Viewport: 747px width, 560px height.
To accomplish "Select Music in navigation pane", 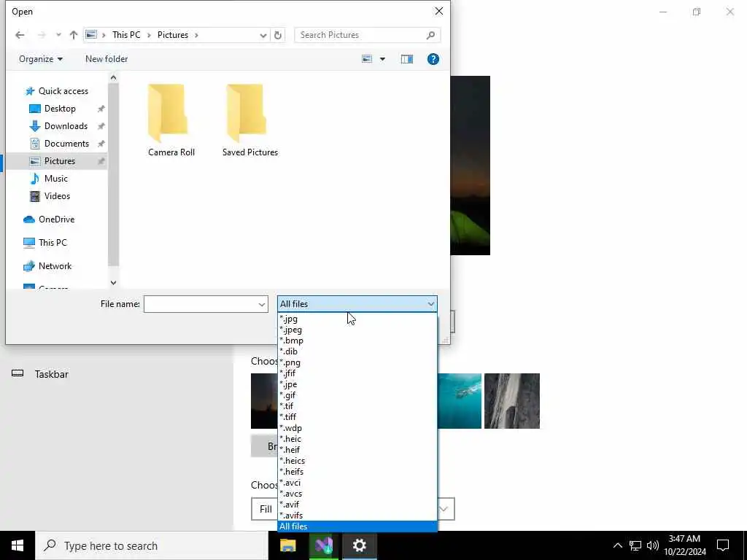I will tap(55, 179).
